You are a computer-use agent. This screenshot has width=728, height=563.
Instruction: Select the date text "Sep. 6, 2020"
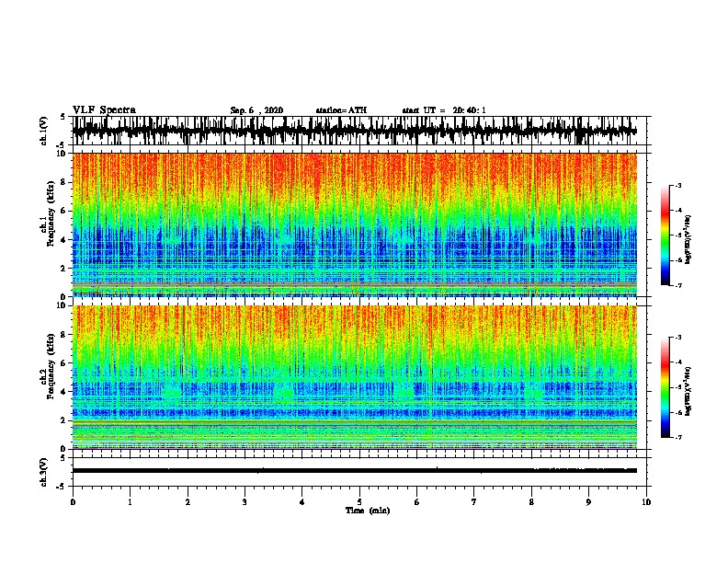coord(256,110)
